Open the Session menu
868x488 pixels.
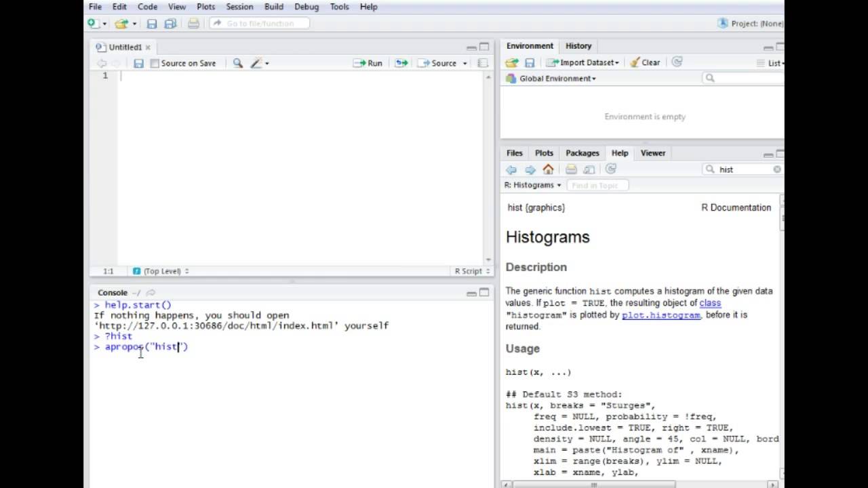tap(239, 7)
